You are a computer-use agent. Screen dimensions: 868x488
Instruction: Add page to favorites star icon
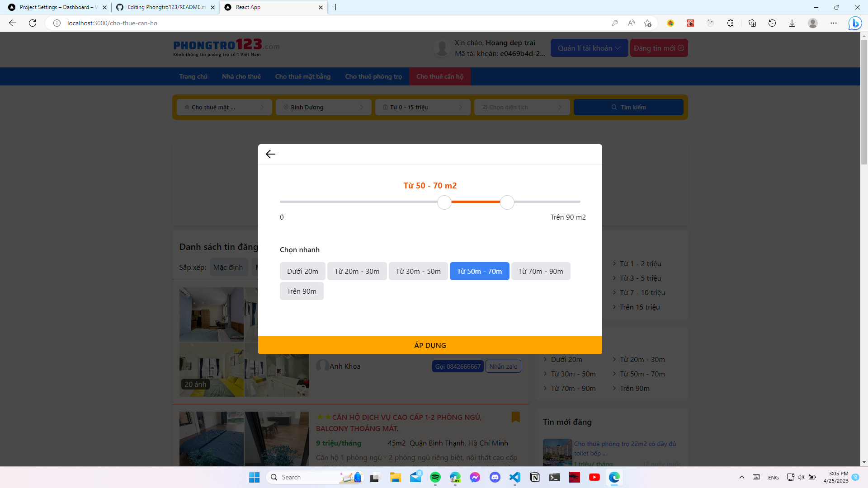647,23
